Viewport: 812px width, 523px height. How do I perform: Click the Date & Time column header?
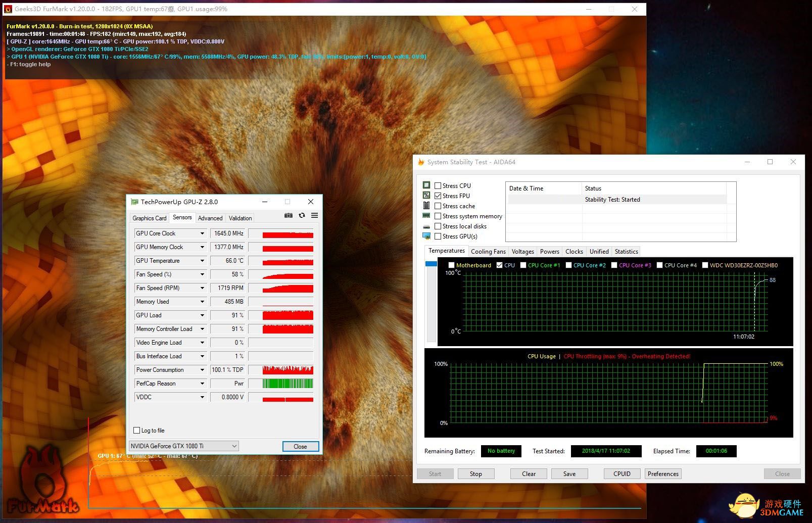coord(544,188)
